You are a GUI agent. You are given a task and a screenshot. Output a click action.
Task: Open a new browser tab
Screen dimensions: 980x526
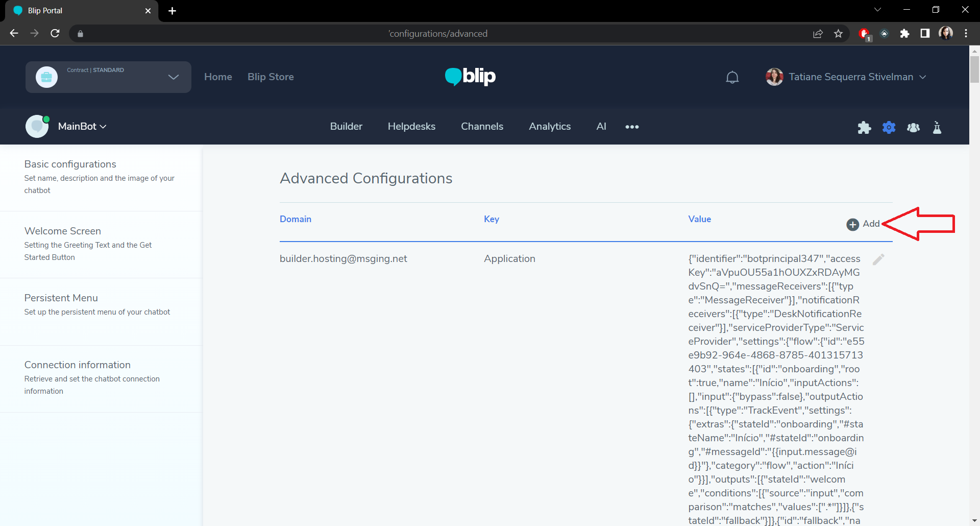[172, 11]
